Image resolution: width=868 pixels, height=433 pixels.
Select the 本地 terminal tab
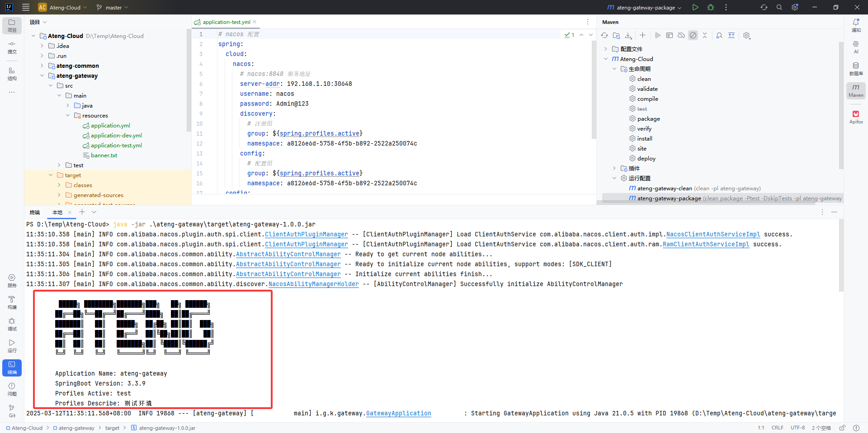[x=57, y=212]
